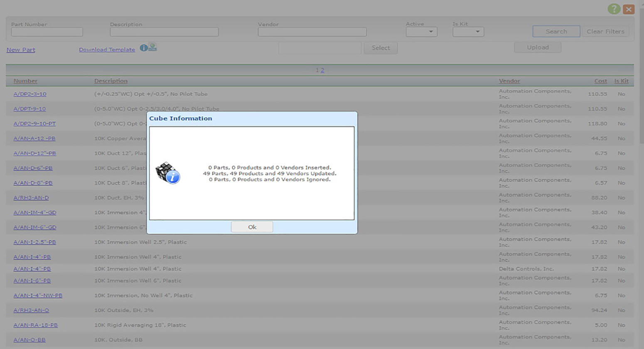The width and height of the screenshot is (644, 349).
Task: Open the New Part link
Action: pyautogui.click(x=20, y=49)
